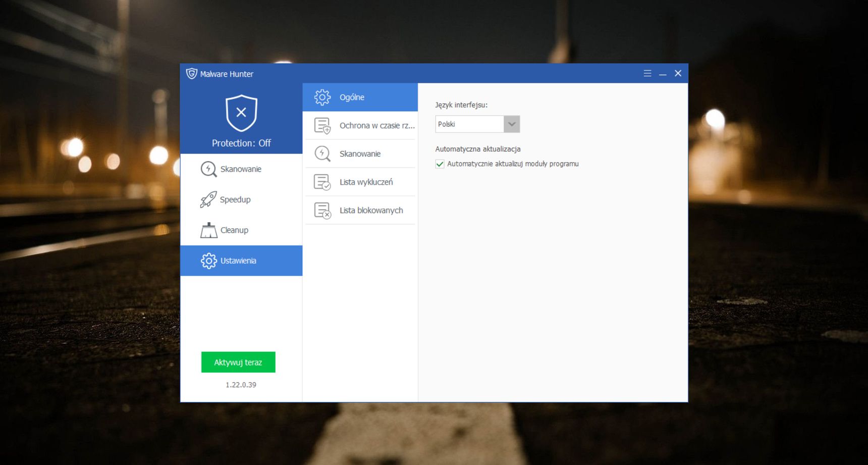This screenshot has width=868, height=465.
Task: Click the green Aktywuj teraz button
Action: point(238,363)
